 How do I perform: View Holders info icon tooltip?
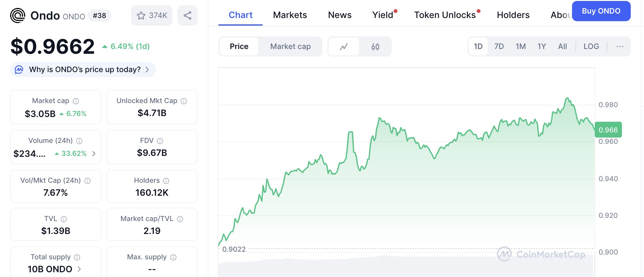pos(166,181)
